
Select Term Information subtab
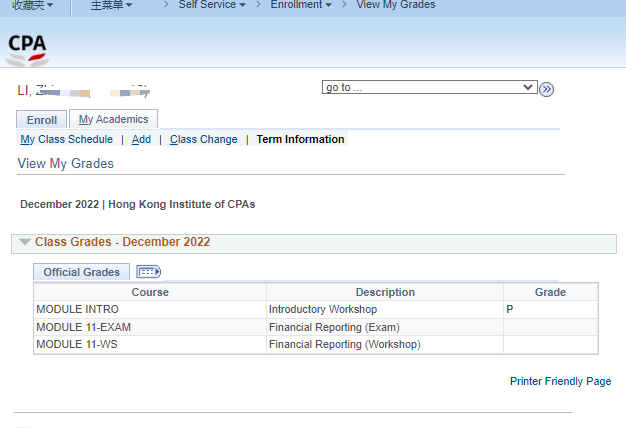click(300, 139)
